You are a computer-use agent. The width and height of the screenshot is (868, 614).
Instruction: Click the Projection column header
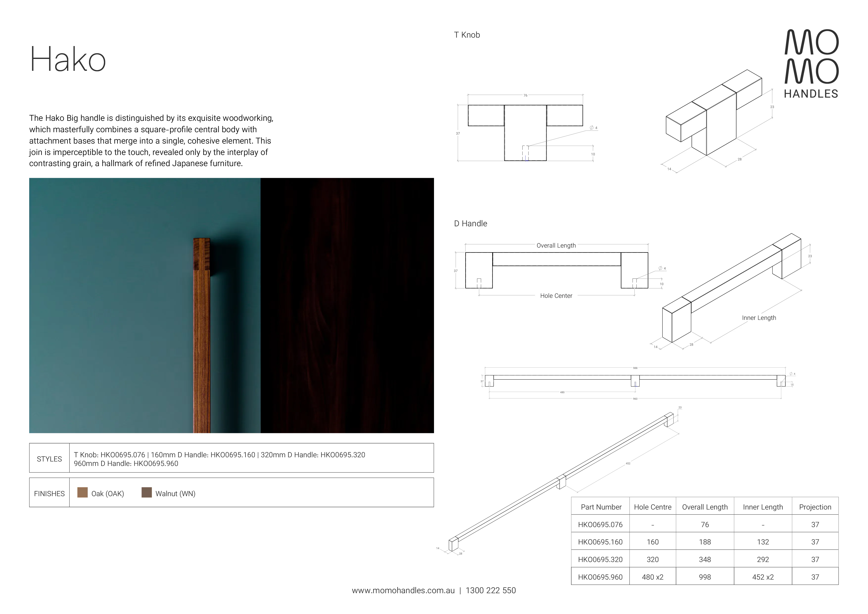(x=815, y=507)
